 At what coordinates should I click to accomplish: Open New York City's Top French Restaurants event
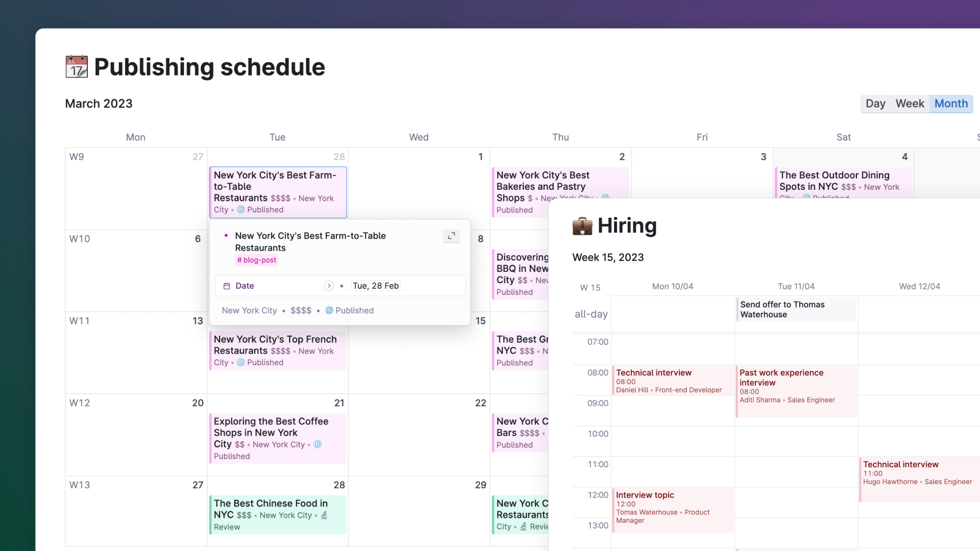click(278, 350)
